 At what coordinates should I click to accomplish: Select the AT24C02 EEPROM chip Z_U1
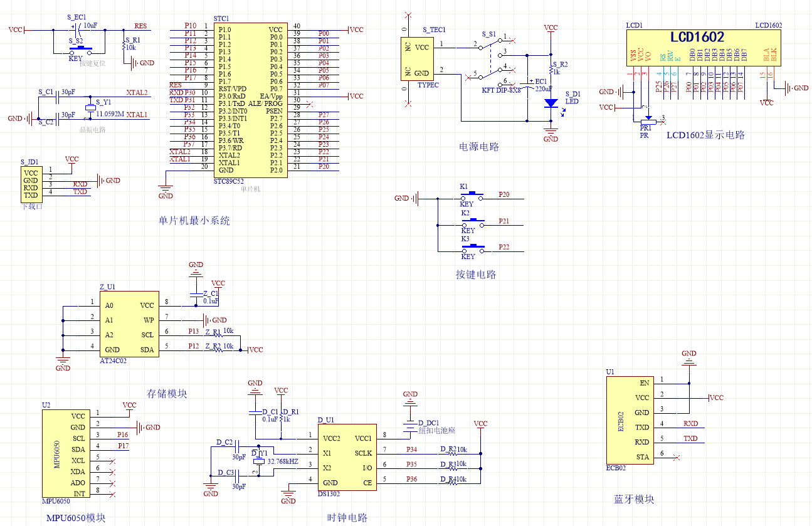point(129,325)
